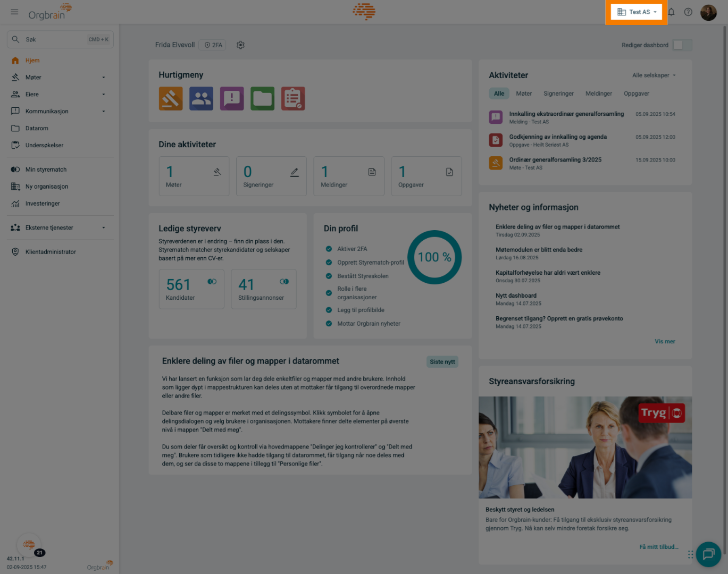Screen dimensions: 728x574
Task: Switch to the Oppgaver activities tab
Action: (637, 94)
